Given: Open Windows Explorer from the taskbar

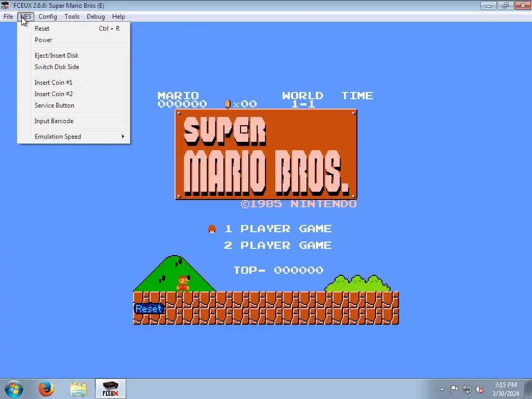Looking at the screenshot, I should [78, 389].
